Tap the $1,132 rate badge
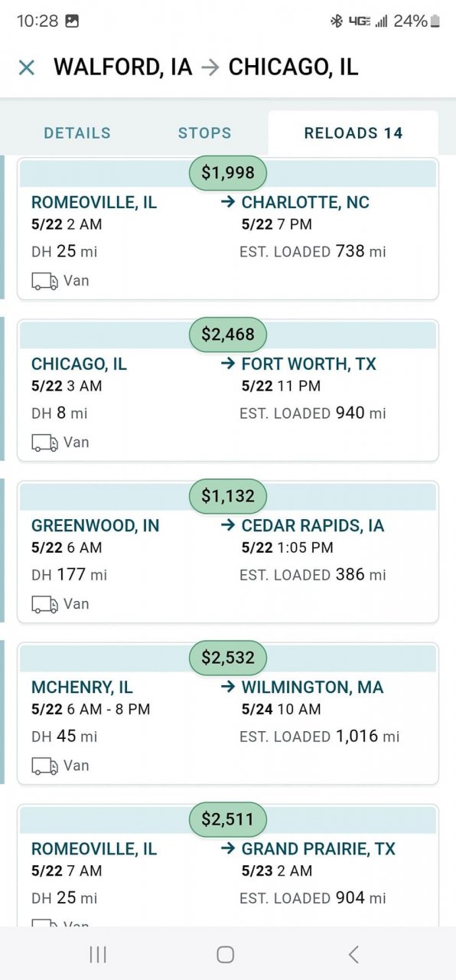456x980 pixels. pyautogui.click(x=228, y=496)
